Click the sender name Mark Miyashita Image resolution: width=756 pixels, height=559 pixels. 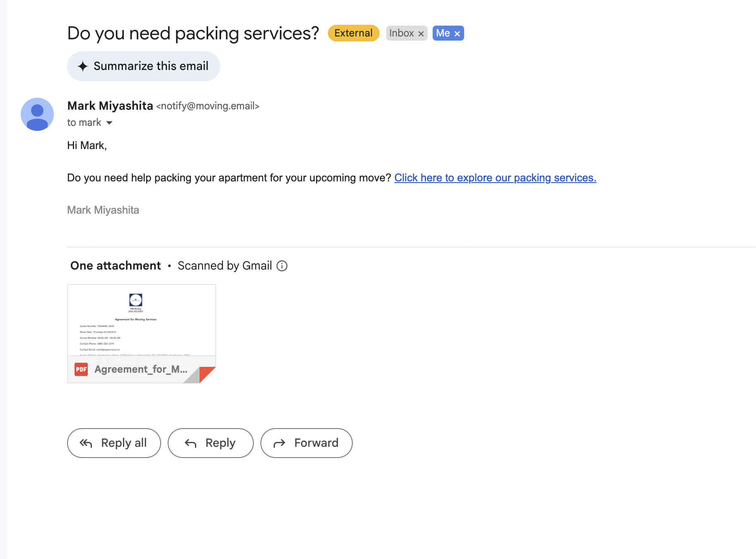click(110, 106)
